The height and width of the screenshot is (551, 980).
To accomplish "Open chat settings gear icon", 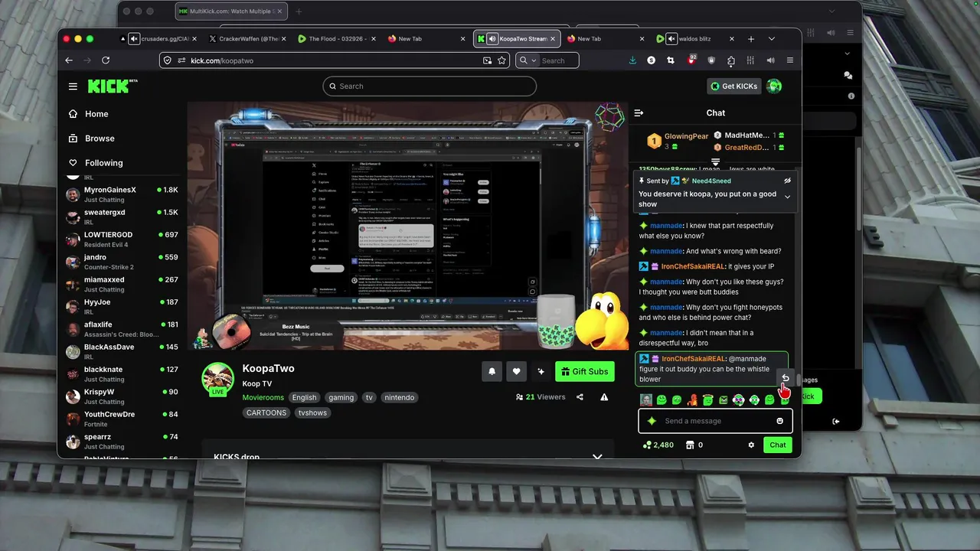I will point(751,445).
